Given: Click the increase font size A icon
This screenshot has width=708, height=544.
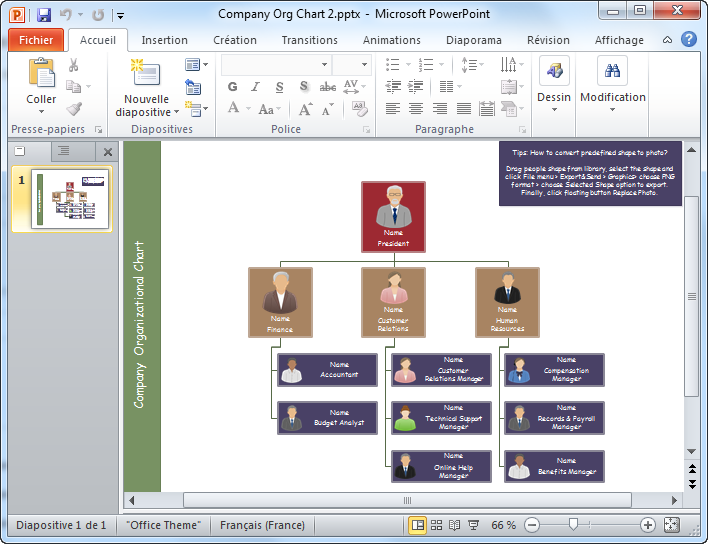Looking at the screenshot, I should 305,109.
